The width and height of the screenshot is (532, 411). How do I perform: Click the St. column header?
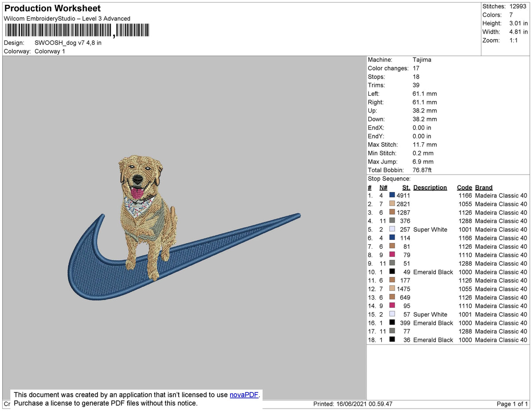click(406, 187)
